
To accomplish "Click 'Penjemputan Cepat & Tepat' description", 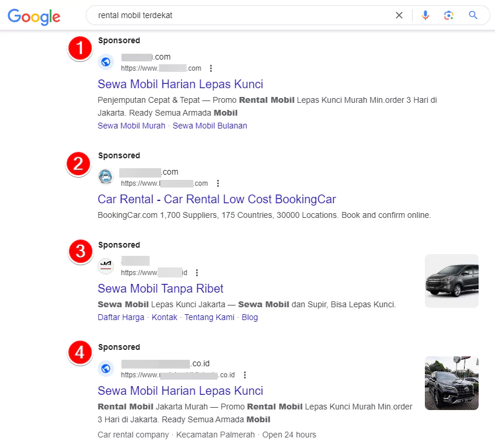I will [267, 106].
